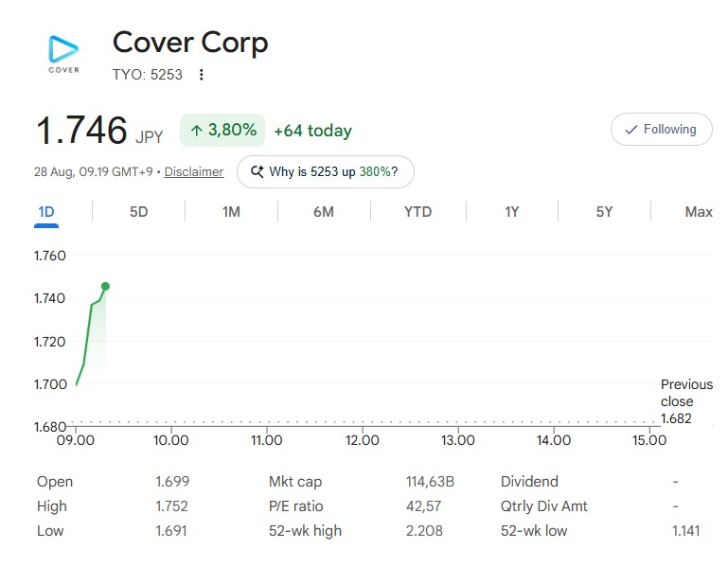Image resolution: width=728 pixels, height=567 pixels.
Task: Click the 12.00 time axis label
Action: pos(363,440)
